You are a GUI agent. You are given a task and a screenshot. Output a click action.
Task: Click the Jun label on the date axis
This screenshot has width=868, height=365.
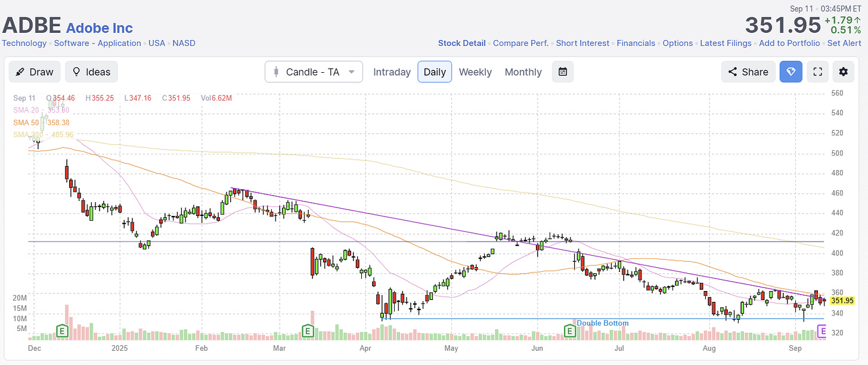538,347
